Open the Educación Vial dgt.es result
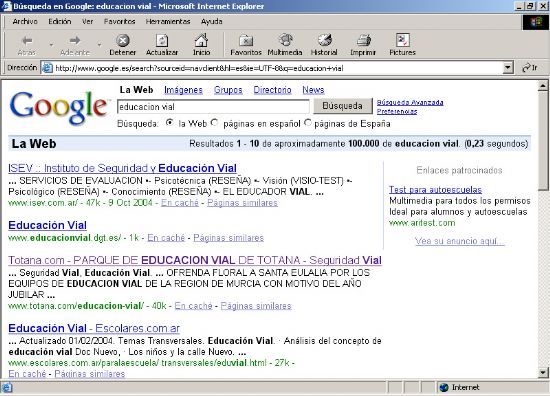The image size is (550, 396). coord(47,225)
